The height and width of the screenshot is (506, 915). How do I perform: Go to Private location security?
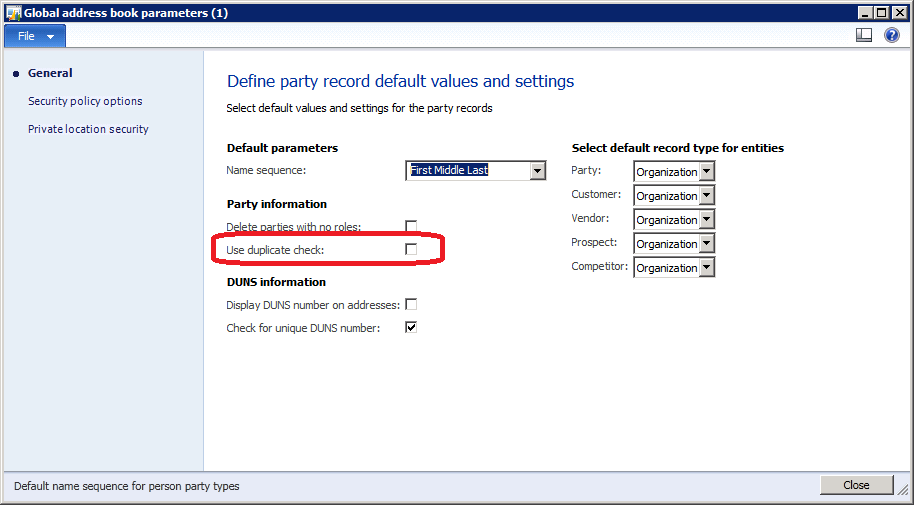coord(88,129)
